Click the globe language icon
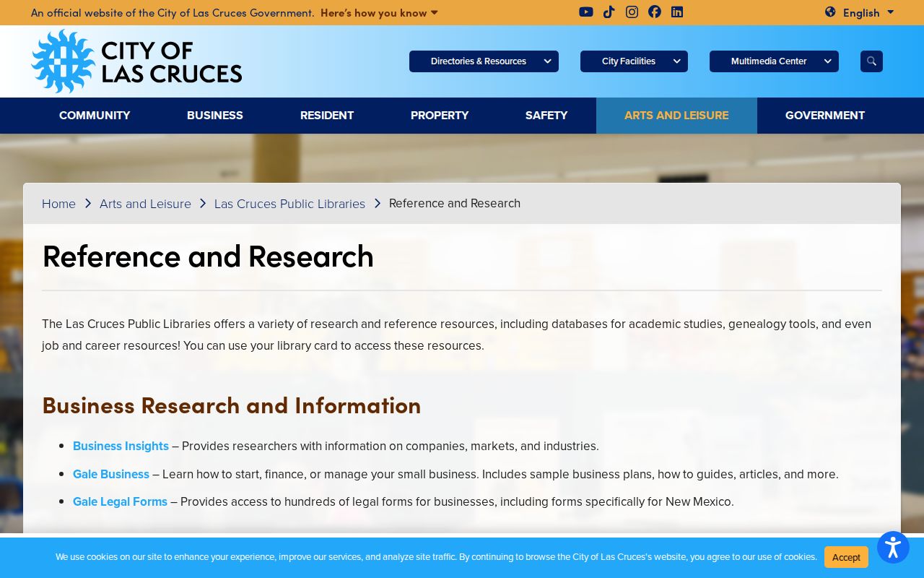This screenshot has height=578, width=924. 830,12
